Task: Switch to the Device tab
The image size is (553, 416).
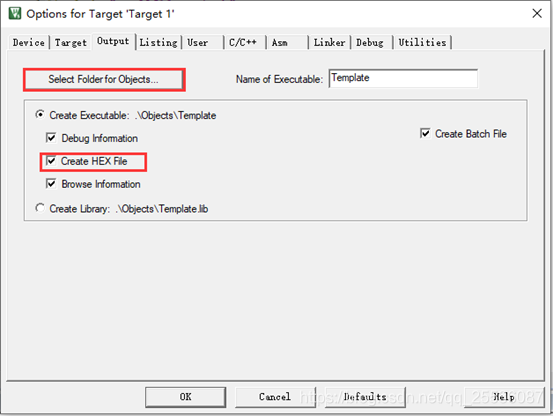Action: click(28, 43)
